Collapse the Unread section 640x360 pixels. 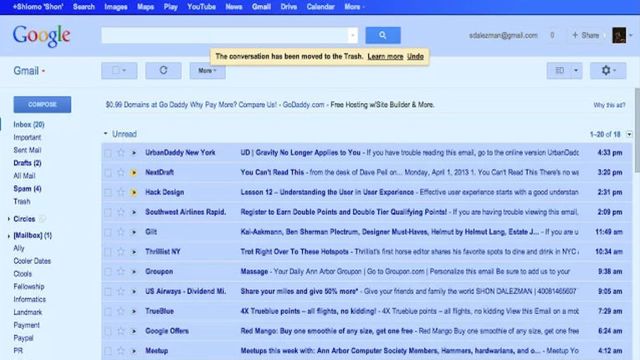106,134
